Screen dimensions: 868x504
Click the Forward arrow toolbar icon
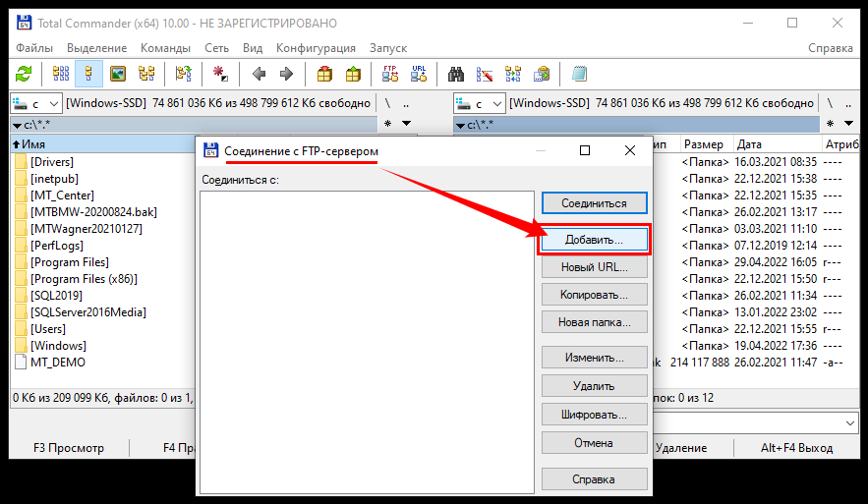click(286, 74)
